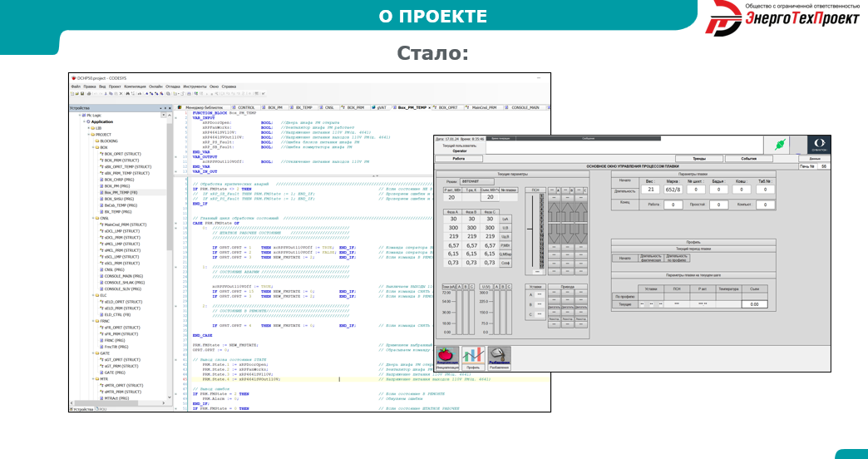
Task: Switch to the CONSOLE_MAIN editor tab
Action: (525, 107)
